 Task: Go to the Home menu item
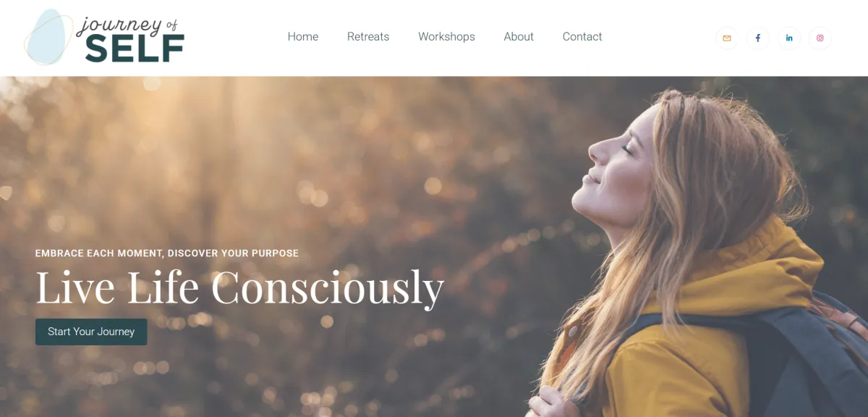303,37
